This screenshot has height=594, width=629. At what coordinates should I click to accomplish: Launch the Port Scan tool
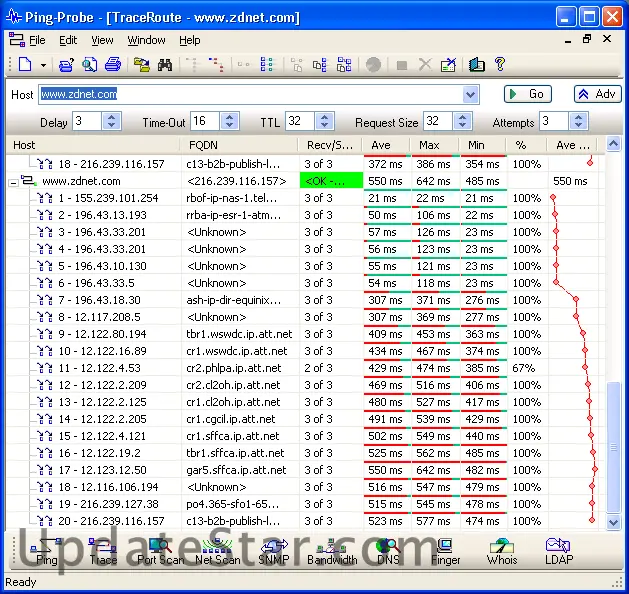point(160,551)
